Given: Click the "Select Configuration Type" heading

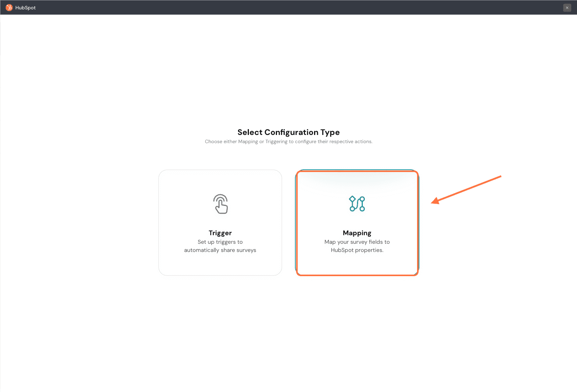Looking at the screenshot, I should pos(288,132).
